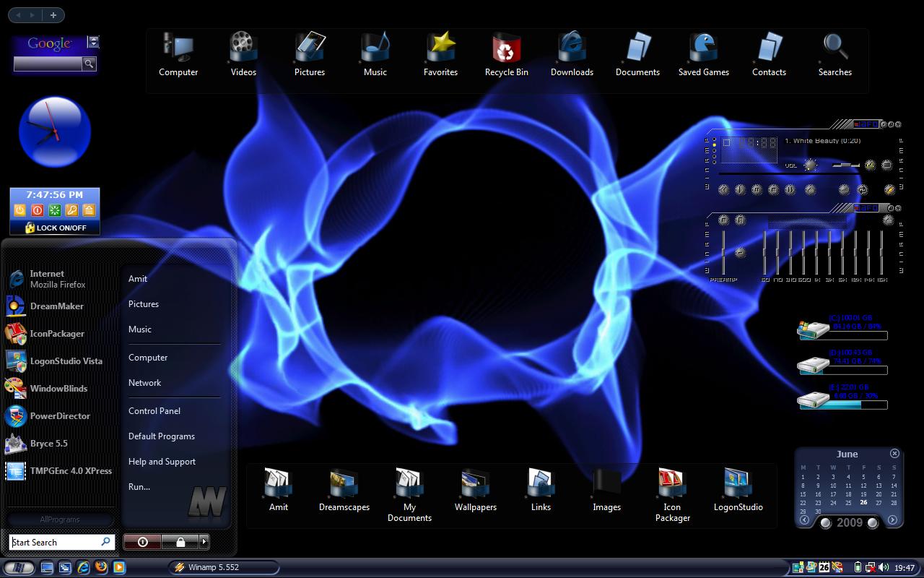Viewport: 924px width, 578px height.
Task: Click the orange key icon in clock widget
Action: (x=71, y=210)
